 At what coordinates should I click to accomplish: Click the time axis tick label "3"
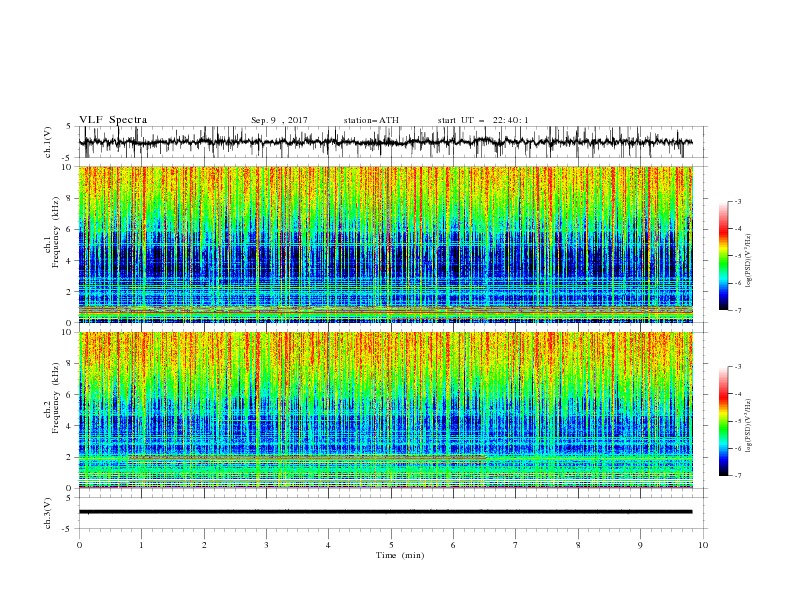(266, 545)
